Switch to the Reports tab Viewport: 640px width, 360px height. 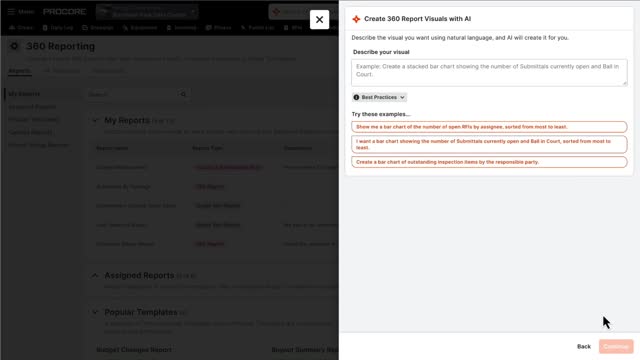[19, 71]
